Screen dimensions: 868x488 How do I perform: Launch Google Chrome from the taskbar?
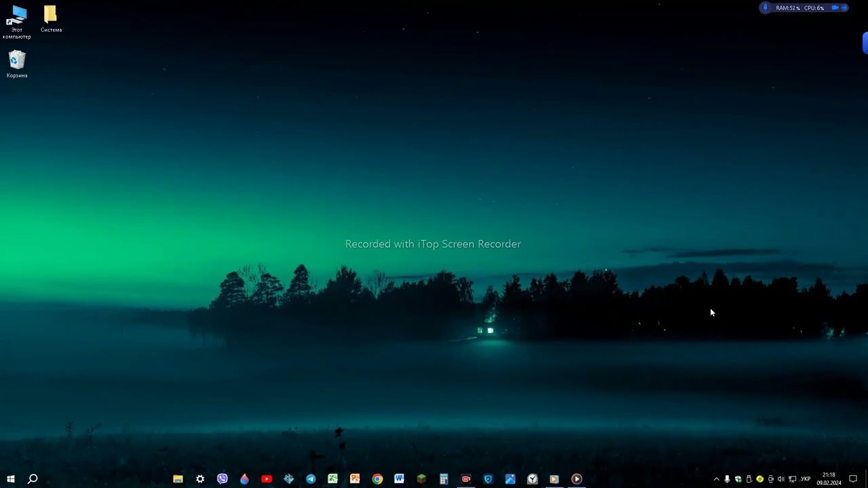click(377, 479)
